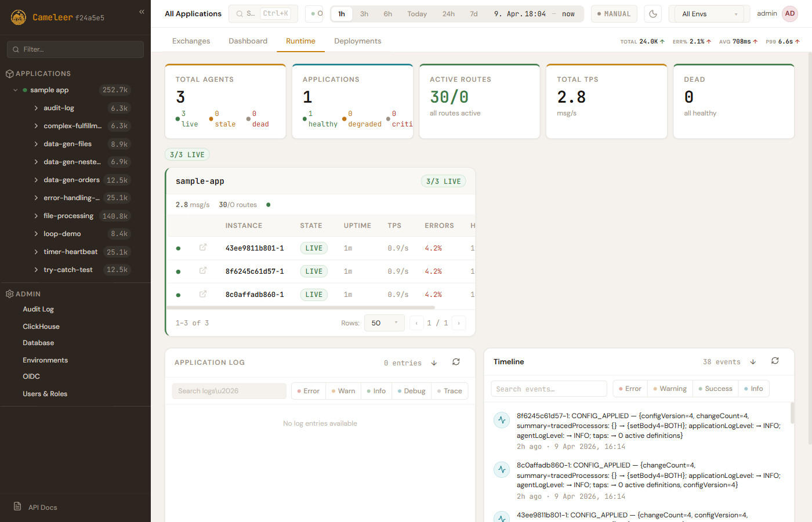Viewport: 812px width, 522px height.
Task: Switch to the Deployments tab
Action: tap(357, 41)
